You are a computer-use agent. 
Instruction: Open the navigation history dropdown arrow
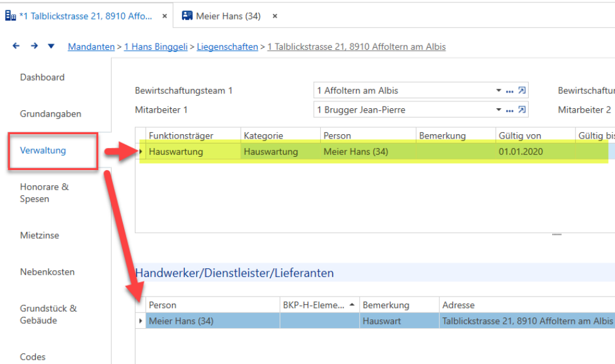point(51,46)
